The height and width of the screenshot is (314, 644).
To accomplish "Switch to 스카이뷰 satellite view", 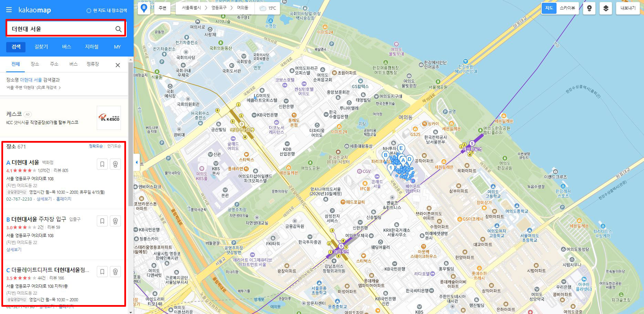I will pos(568,8).
